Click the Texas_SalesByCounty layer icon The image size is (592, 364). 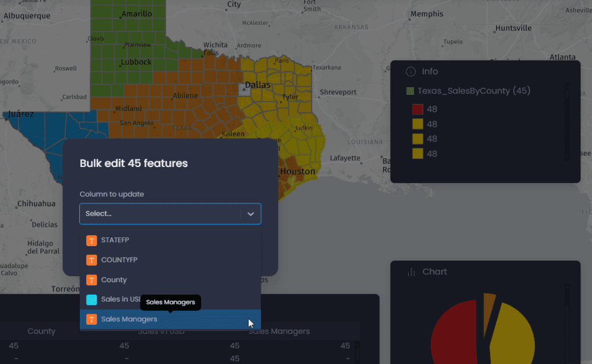pyautogui.click(x=410, y=91)
